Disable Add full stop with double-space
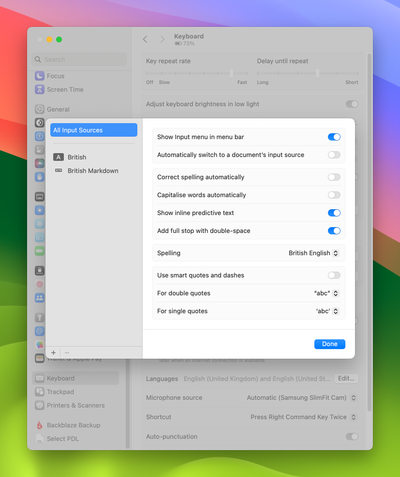This screenshot has width=400, height=477. pos(334,231)
